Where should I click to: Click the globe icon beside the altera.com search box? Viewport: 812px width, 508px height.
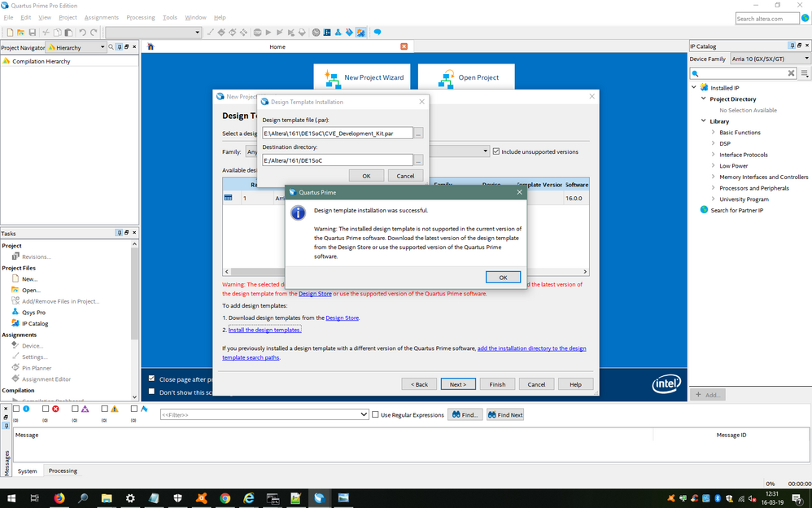tap(805, 18)
